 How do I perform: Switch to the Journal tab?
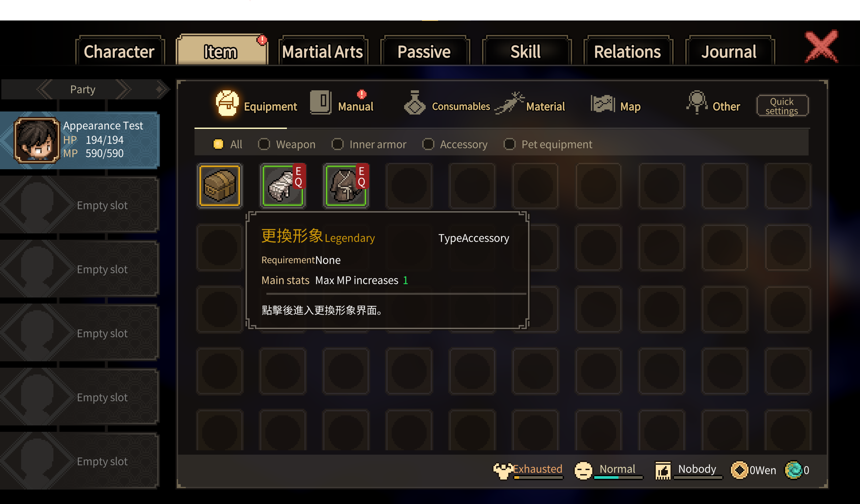729,51
